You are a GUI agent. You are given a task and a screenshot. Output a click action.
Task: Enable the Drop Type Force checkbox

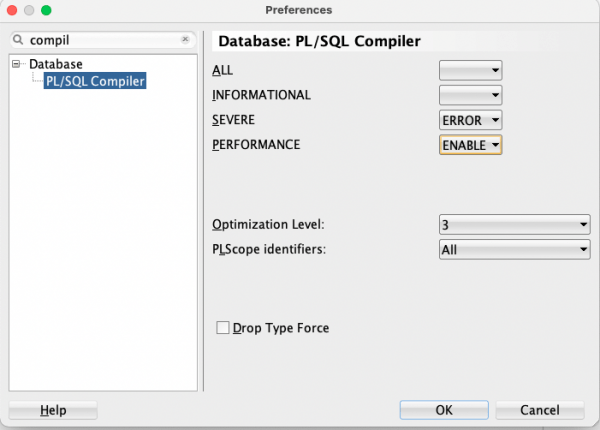223,328
